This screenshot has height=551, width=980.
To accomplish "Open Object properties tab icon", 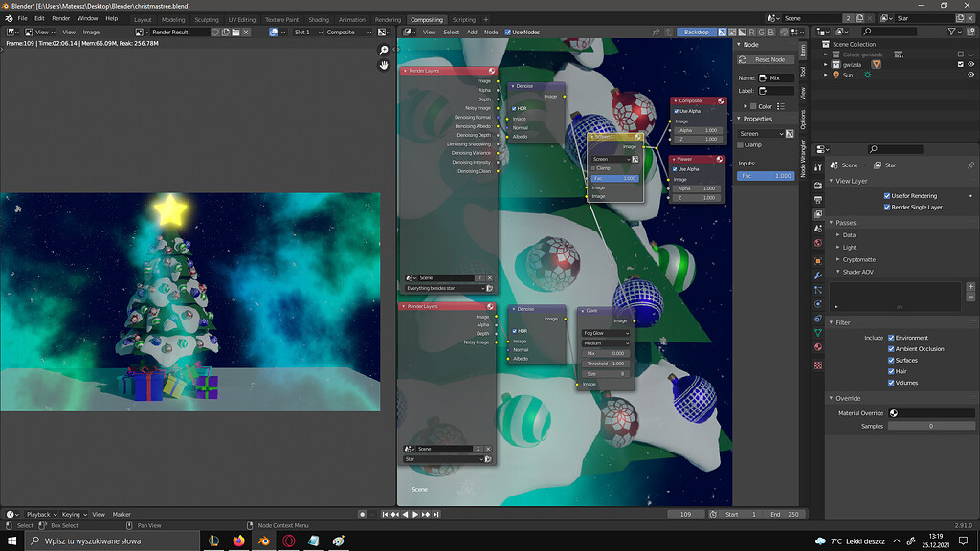I will coord(818,260).
